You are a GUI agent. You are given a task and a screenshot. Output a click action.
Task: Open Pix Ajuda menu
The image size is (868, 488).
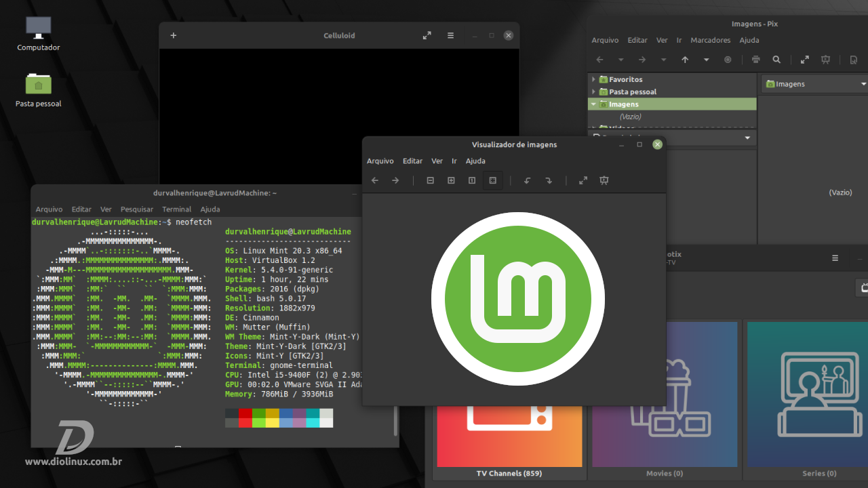pyautogui.click(x=749, y=40)
